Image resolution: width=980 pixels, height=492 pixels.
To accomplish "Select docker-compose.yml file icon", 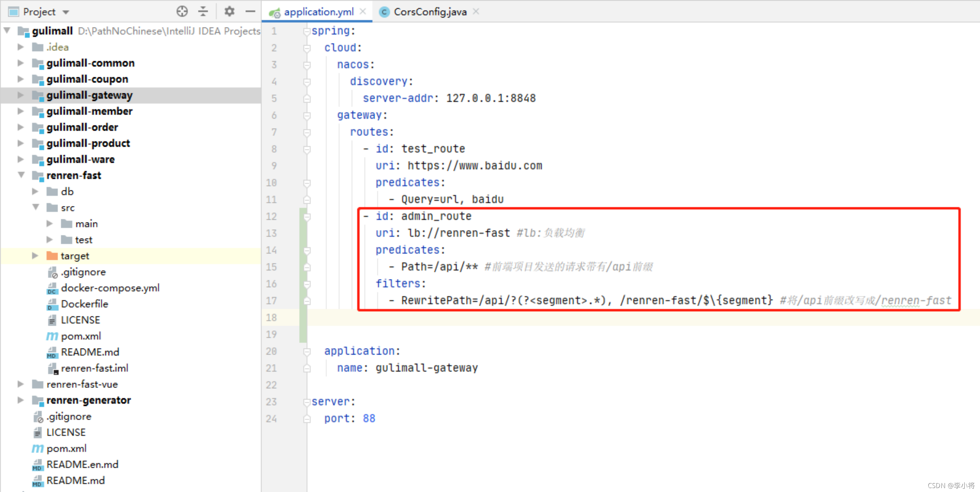I will pyautogui.click(x=52, y=288).
